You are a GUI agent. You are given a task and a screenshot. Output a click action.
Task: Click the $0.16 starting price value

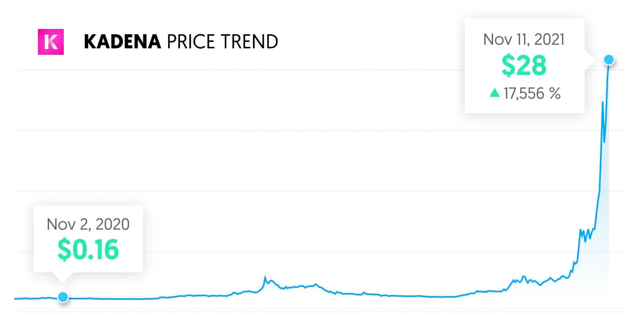pyautogui.click(x=88, y=249)
